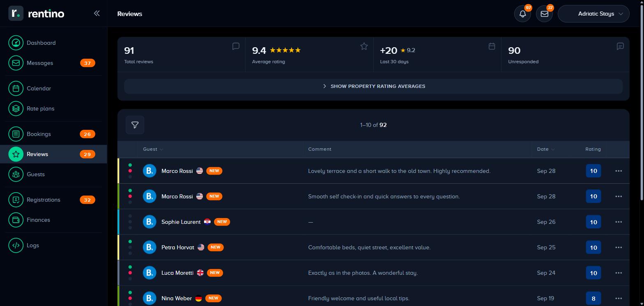Image resolution: width=644 pixels, height=306 pixels.
Task: Sort by the Guest column header
Action: point(153,149)
